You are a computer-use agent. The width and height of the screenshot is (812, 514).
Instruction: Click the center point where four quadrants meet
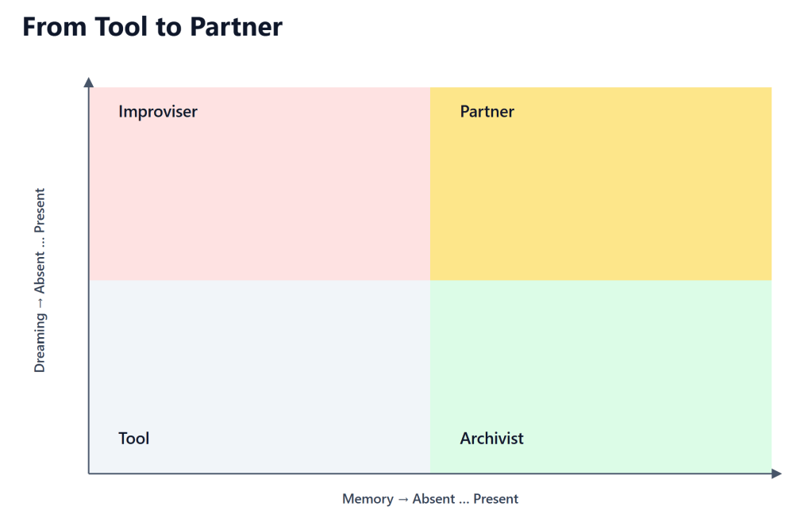click(x=429, y=280)
